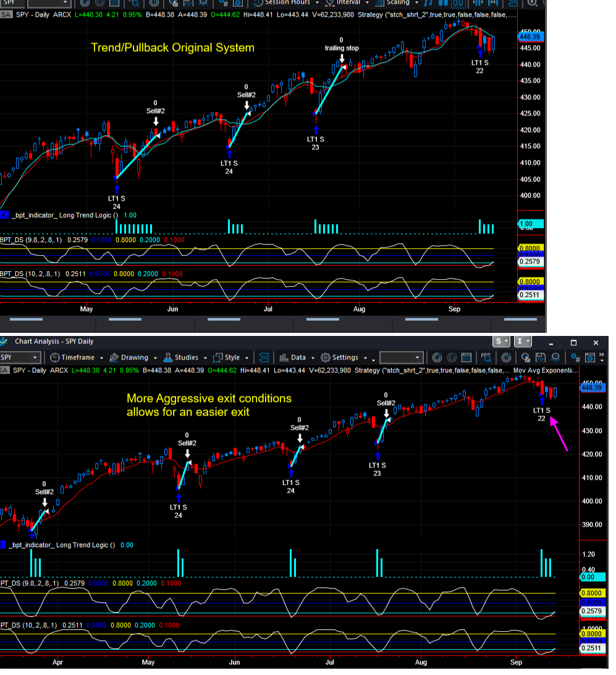Image resolution: width=616 pixels, height=675 pixels.
Task: Open the Interval dropdown in upper chart toolbar
Action: click(347, 2)
